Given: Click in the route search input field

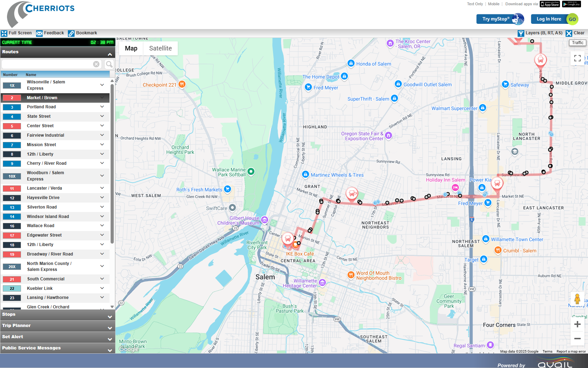Looking at the screenshot, I should [47, 64].
